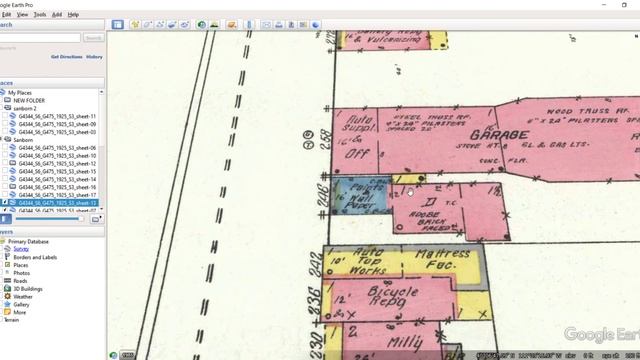
Task: Open the Edit menu
Action: point(6,14)
